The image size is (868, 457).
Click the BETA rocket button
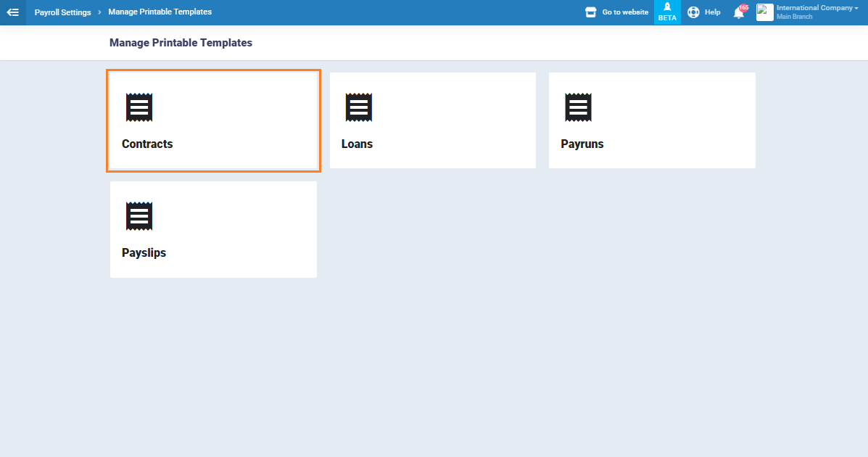tap(667, 12)
